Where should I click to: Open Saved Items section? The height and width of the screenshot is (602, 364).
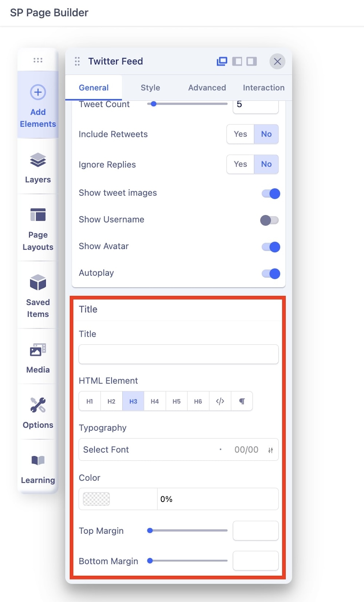[x=38, y=296]
